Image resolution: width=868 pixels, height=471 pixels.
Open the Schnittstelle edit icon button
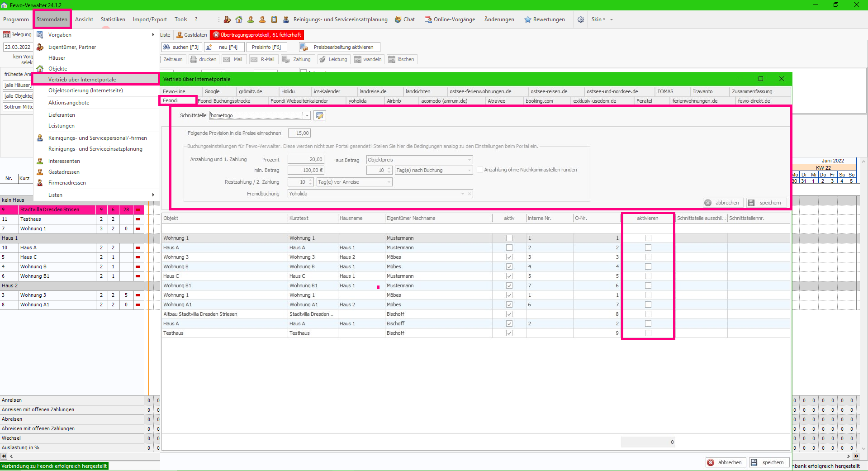[320, 115]
